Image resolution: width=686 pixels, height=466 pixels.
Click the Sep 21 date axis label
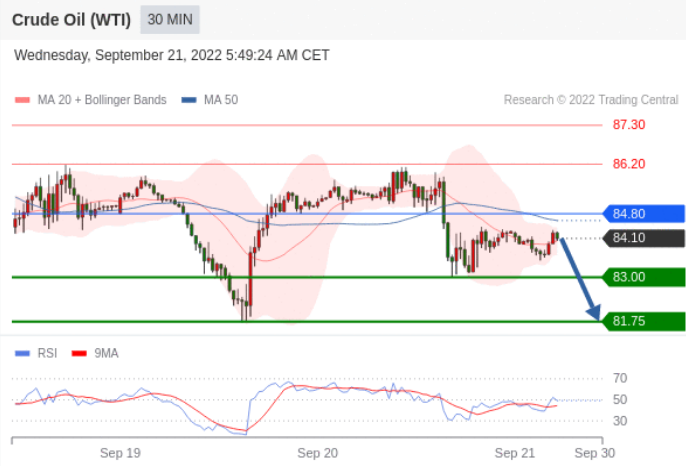pyautogui.click(x=515, y=453)
